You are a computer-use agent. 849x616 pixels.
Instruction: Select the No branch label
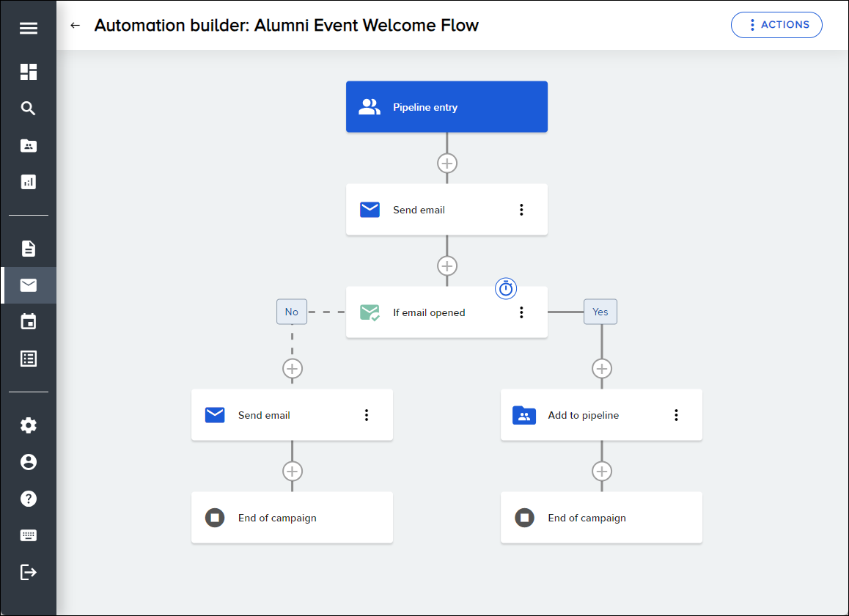291,312
